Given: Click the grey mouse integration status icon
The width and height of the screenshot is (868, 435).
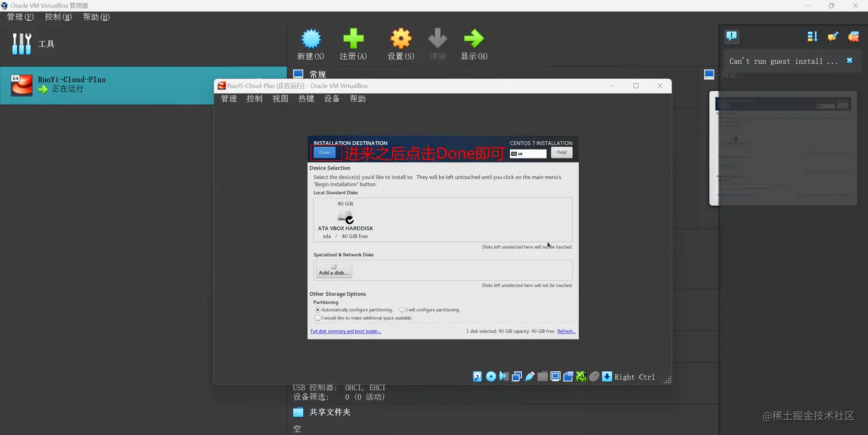Looking at the screenshot, I should point(594,376).
